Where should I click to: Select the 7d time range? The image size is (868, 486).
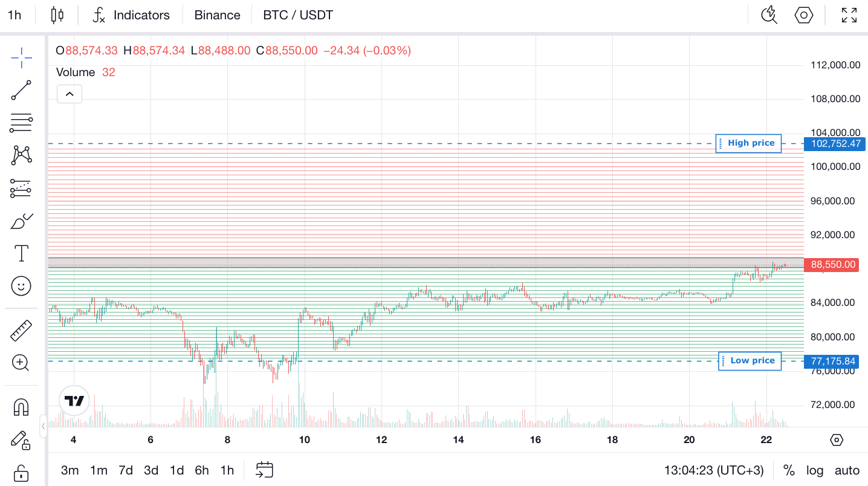126,470
